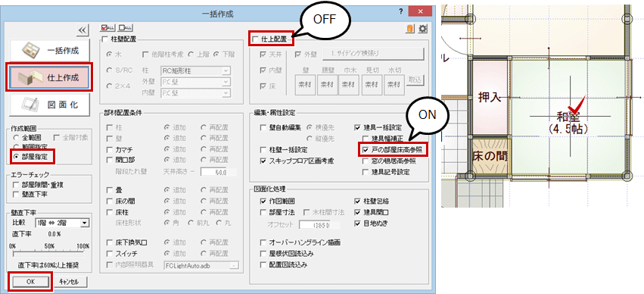Click the check ALL icon
Viewport: 644px width, 294px height.
tap(108, 27)
